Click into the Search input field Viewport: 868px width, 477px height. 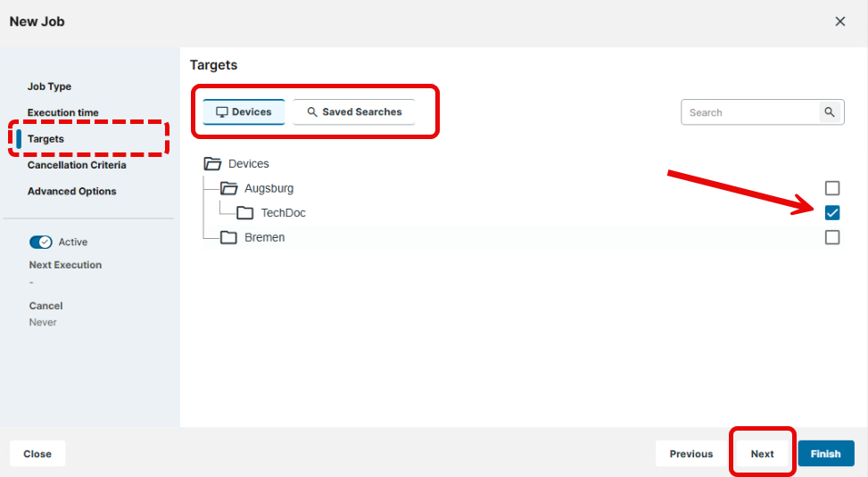coord(751,112)
